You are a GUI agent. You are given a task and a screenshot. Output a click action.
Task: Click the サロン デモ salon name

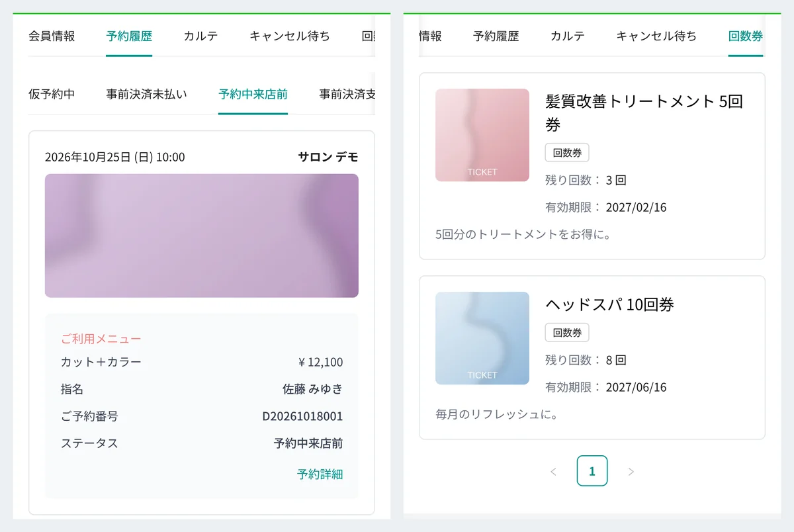[x=328, y=157]
